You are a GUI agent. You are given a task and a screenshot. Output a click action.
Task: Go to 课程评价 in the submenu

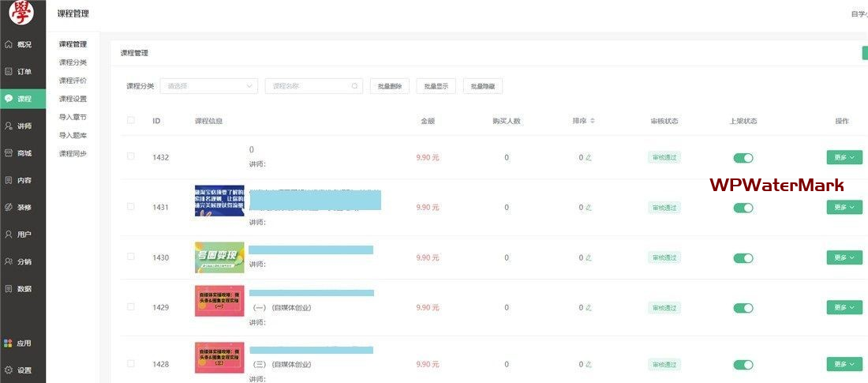point(73,81)
